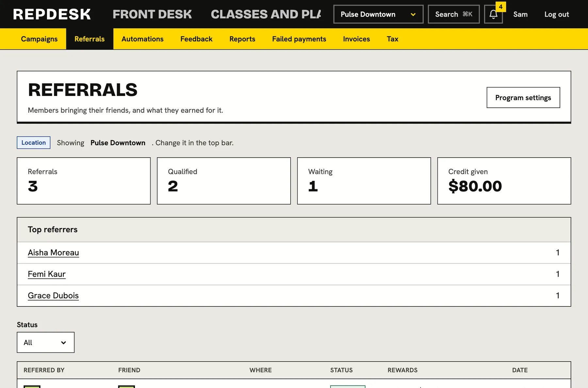Go to Failed payments tab
The width and height of the screenshot is (588, 388).
(x=299, y=39)
